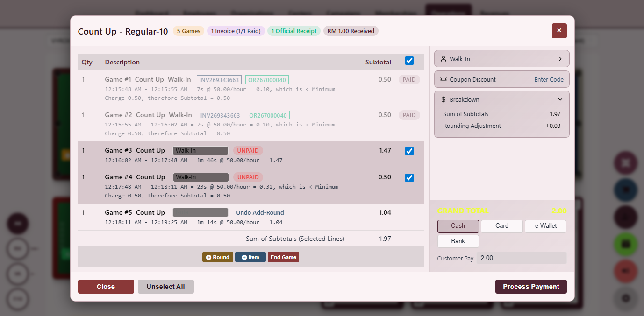Screen dimensions: 644x316
Task: Click the coupon ticket icon
Action: pyautogui.click(x=444, y=79)
